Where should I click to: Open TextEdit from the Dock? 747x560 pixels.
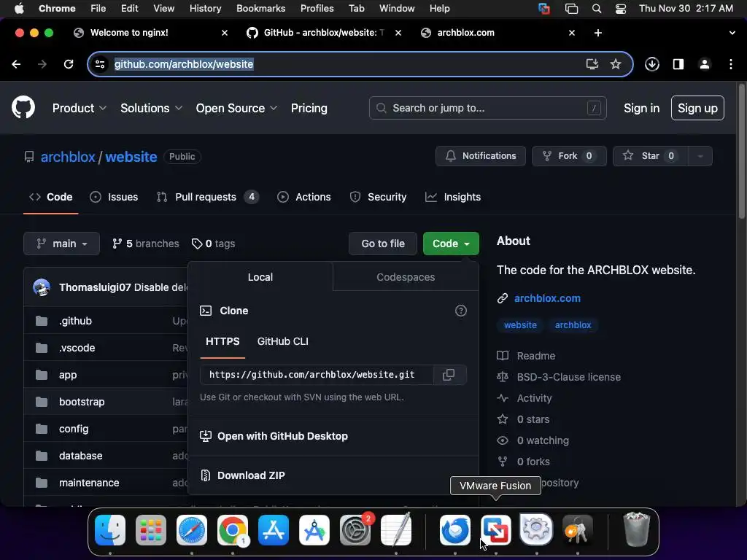click(x=396, y=529)
